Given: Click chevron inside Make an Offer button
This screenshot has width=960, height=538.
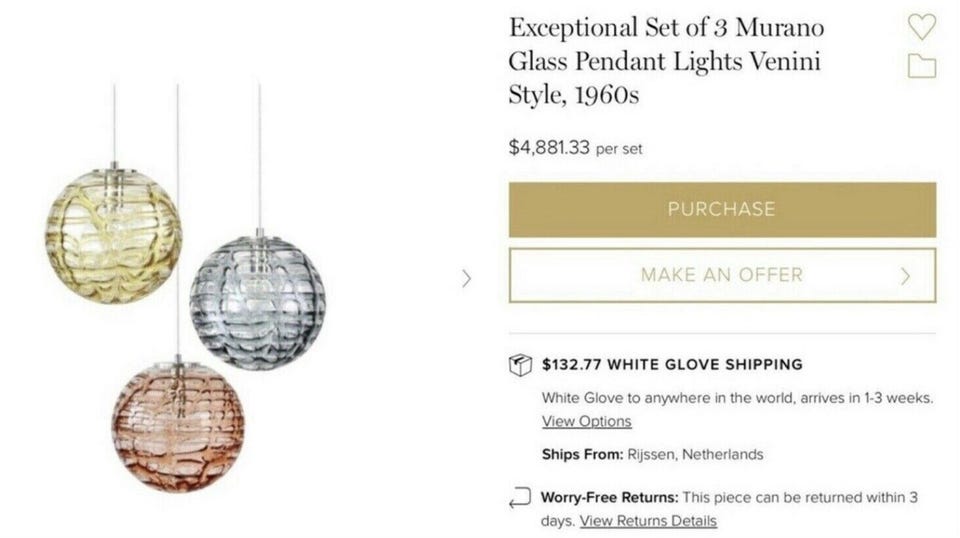Looking at the screenshot, I should click(x=906, y=276).
